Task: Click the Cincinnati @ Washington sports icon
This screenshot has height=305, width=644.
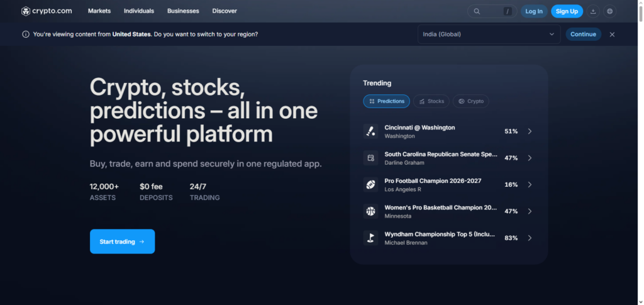Action: coord(370,131)
